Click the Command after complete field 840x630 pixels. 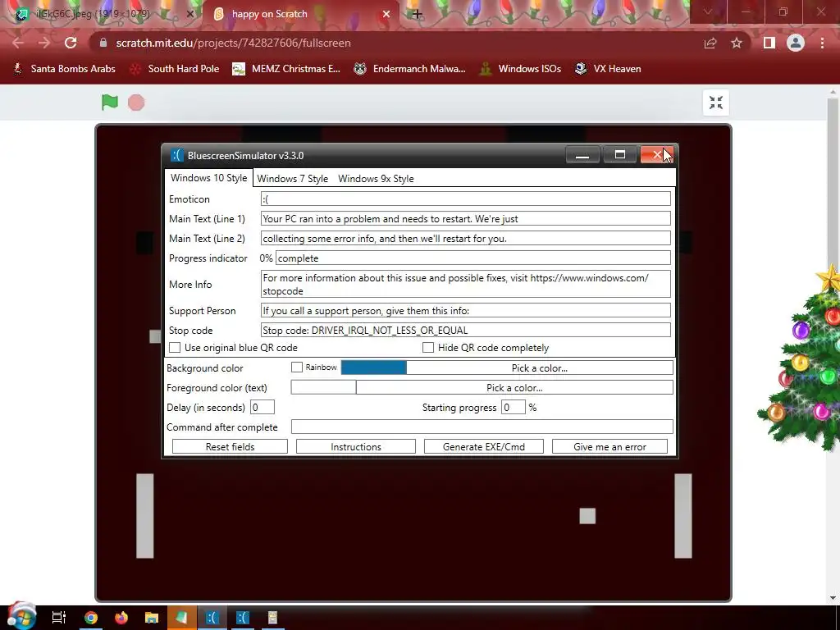[x=482, y=427]
